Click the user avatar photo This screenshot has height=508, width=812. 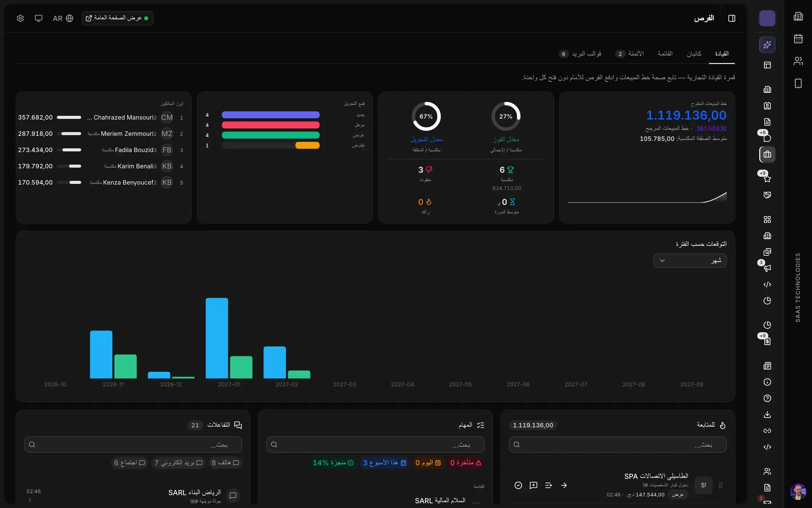point(798,491)
